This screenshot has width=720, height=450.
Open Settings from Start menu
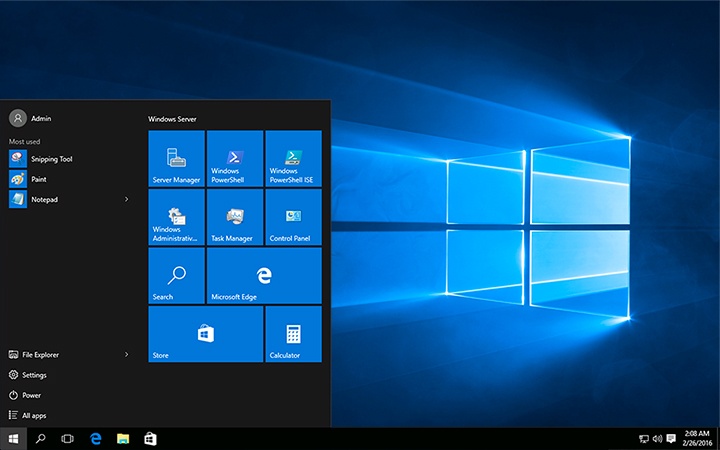(x=28, y=375)
